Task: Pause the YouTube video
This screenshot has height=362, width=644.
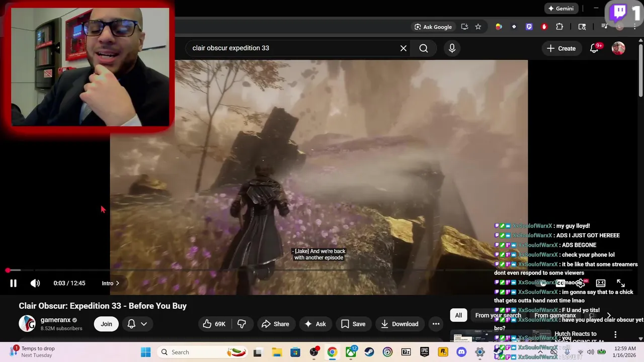Action: 13,283
